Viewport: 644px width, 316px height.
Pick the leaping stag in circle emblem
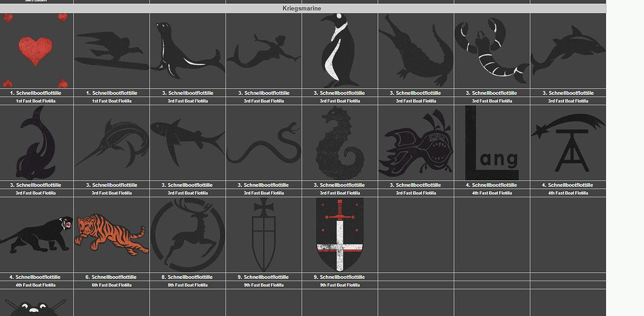[187, 235]
